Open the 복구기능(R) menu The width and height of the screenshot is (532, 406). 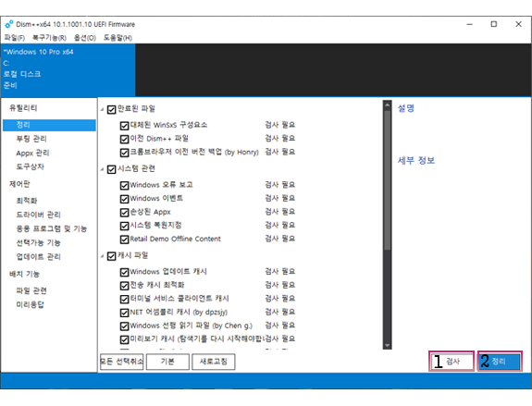coord(49,38)
